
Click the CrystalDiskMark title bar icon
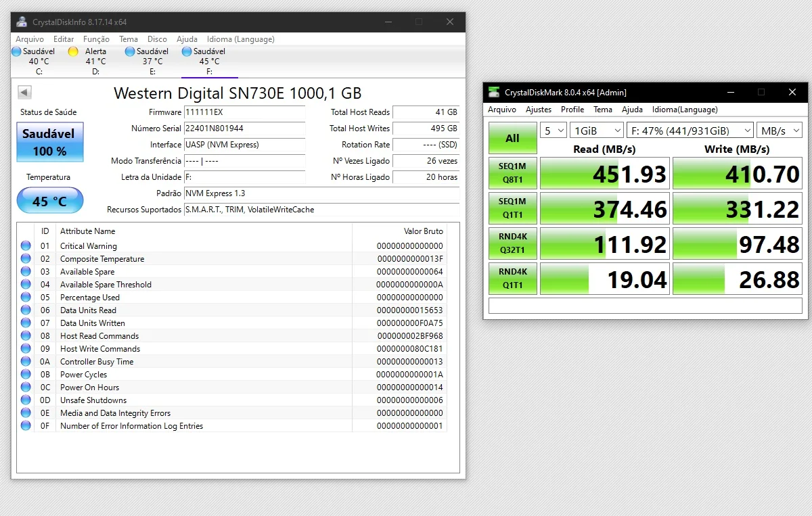coord(495,92)
